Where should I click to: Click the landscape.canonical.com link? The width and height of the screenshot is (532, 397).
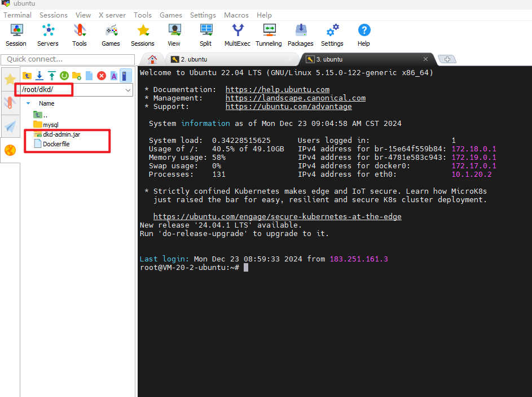pos(296,98)
